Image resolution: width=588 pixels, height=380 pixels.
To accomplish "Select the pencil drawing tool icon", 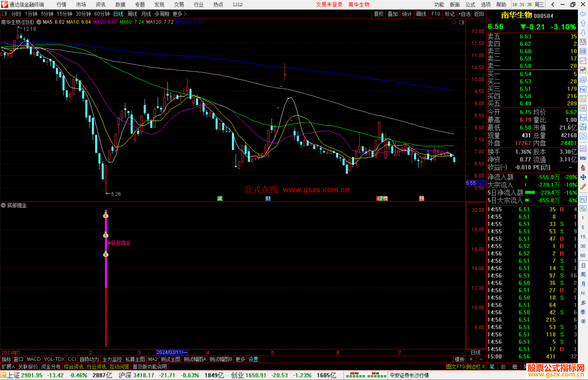I will pos(583,187).
